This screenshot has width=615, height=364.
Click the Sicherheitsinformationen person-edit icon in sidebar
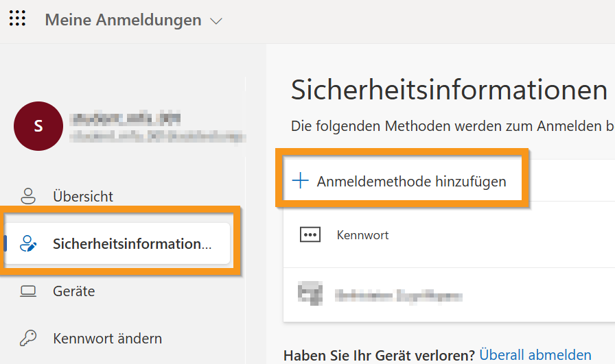[28, 243]
